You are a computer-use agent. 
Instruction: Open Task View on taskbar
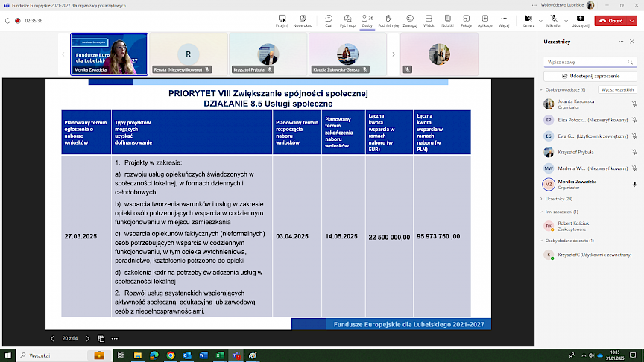(x=120, y=355)
